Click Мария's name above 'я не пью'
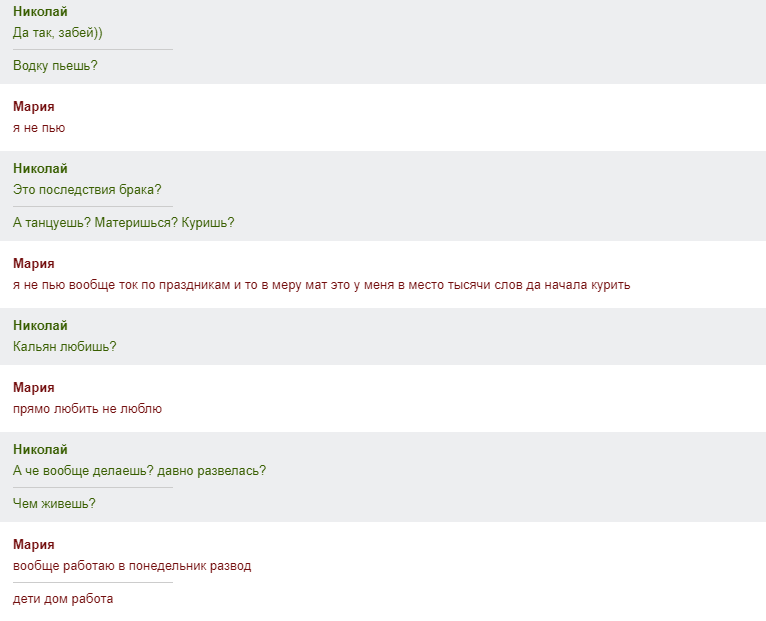The image size is (766, 621). (34, 107)
